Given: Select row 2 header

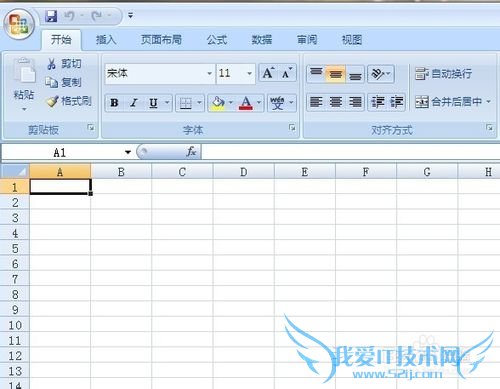Looking at the screenshot, I should (15, 202).
